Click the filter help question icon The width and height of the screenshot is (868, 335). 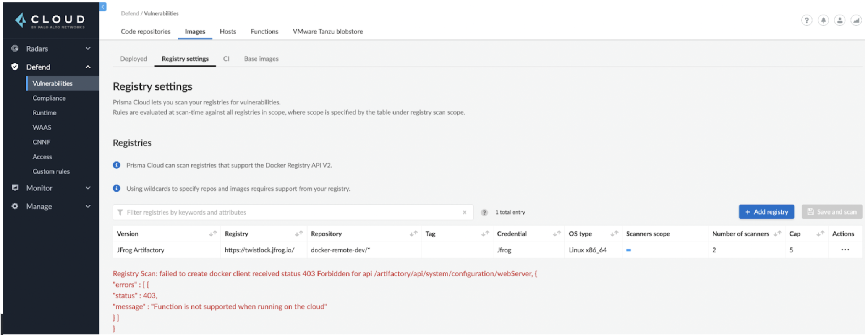pos(484,212)
